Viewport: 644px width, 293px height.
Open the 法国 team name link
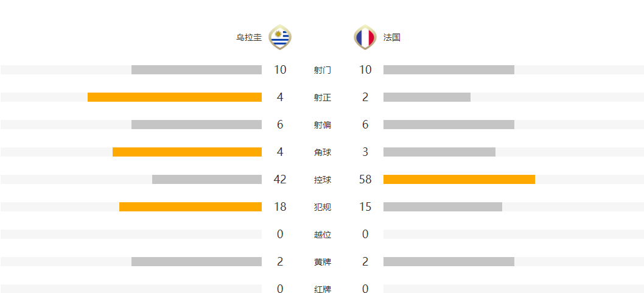click(392, 38)
